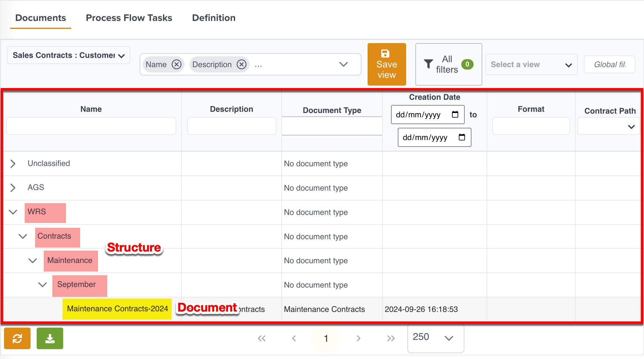Screen dimensions: 644x359
Task: Expand the Unclassified tree row
Action: pos(13,163)
